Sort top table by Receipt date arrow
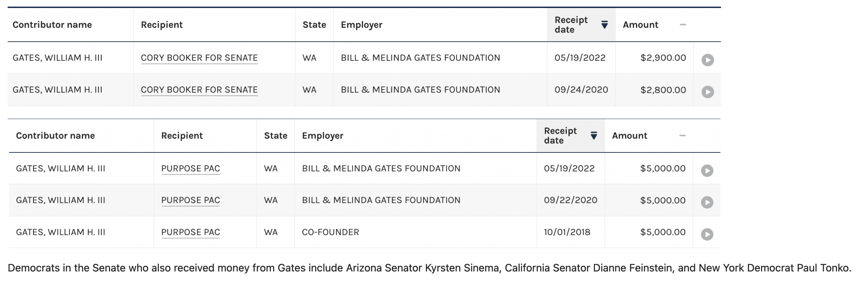This screenshot has height=284, width=868. pyautogui.click(x=604, y=25)
